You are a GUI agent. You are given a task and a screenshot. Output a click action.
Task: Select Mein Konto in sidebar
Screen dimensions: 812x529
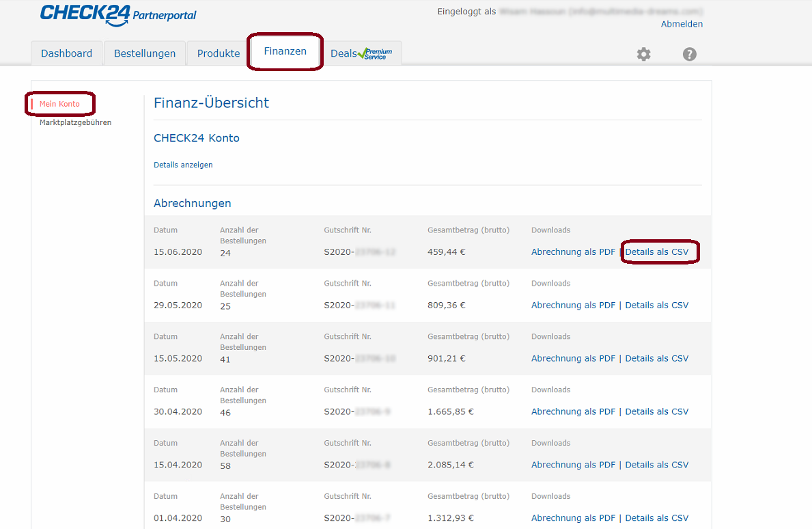(59, 104)
